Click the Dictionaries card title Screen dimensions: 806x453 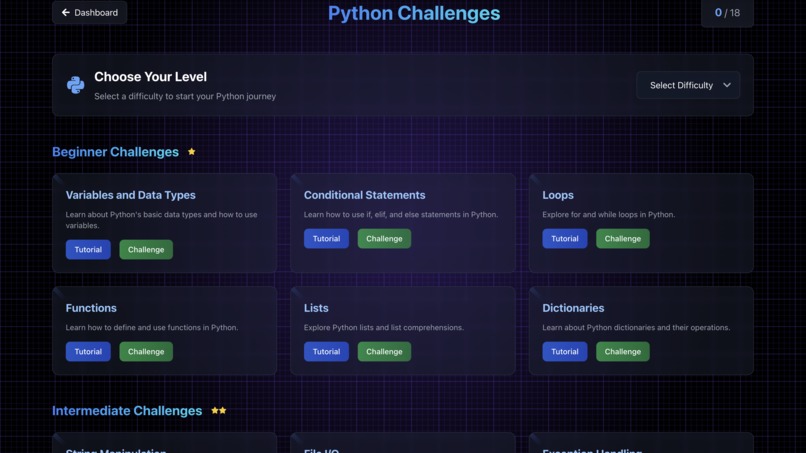pos(573,307)
